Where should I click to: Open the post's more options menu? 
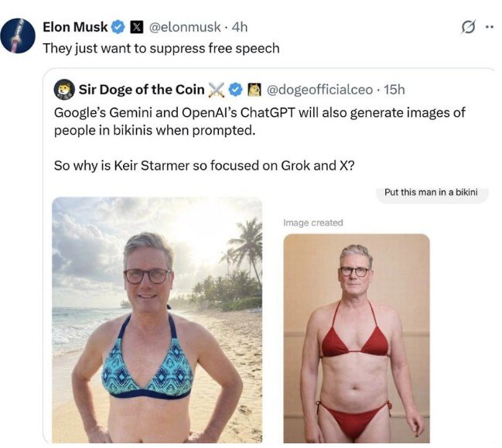[489, 27]
